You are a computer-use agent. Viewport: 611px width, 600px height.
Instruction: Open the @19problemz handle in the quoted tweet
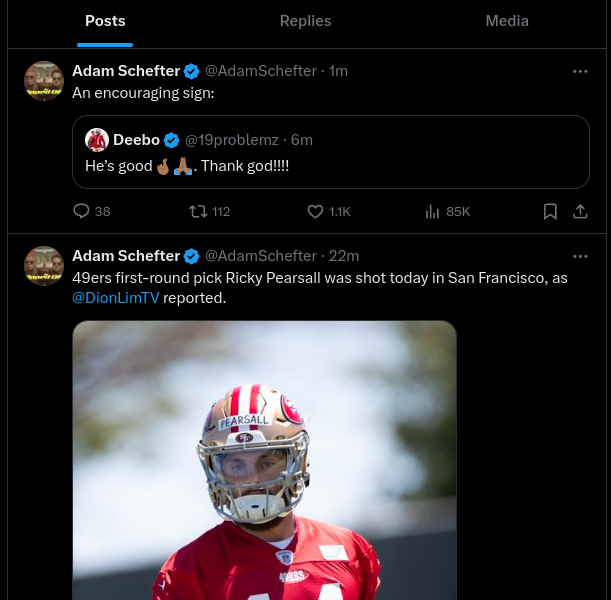232,140
